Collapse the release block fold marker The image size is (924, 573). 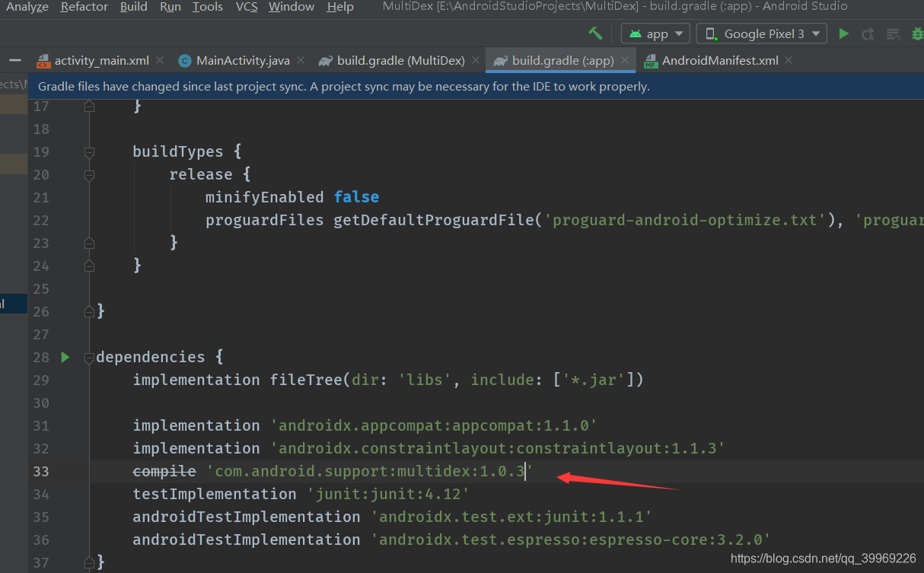point(89,174)
